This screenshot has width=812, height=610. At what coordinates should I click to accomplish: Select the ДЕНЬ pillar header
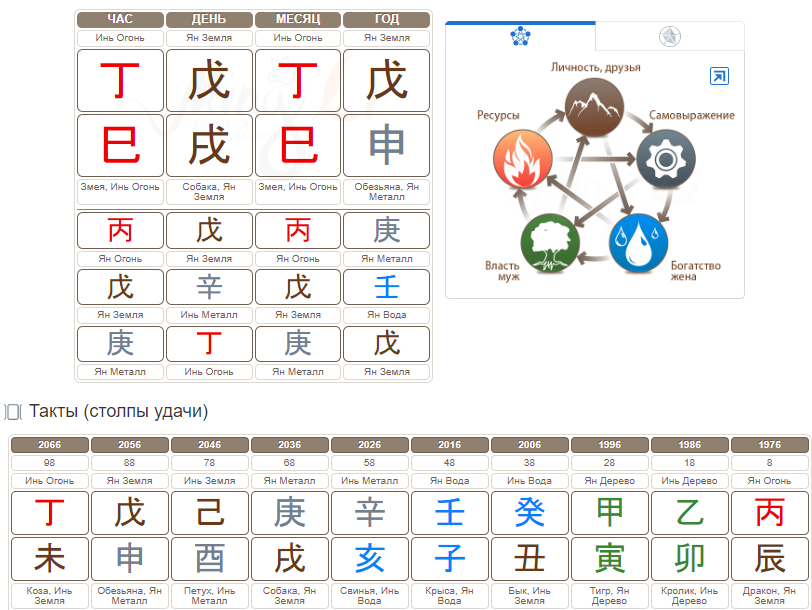[x=209, y=19]
